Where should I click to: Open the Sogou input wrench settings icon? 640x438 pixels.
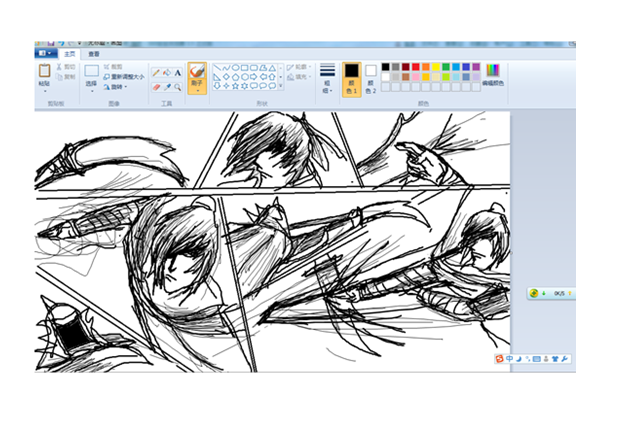pyautogui.click(x=565, y=358)
